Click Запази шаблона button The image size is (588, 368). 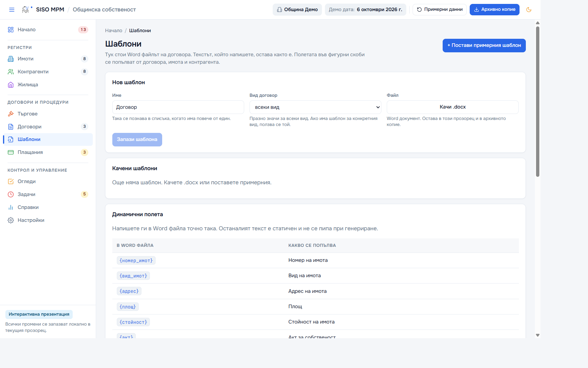pos(137,140)
